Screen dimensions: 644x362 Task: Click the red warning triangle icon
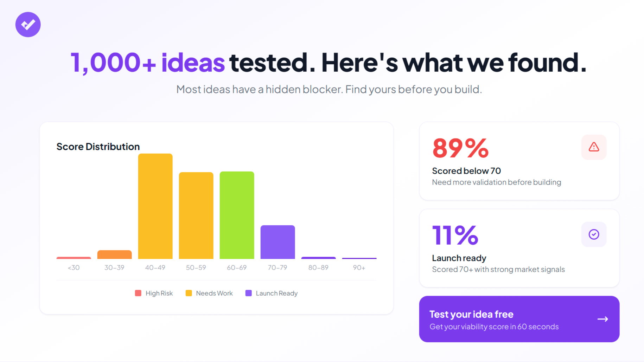[x=594, y=147]
